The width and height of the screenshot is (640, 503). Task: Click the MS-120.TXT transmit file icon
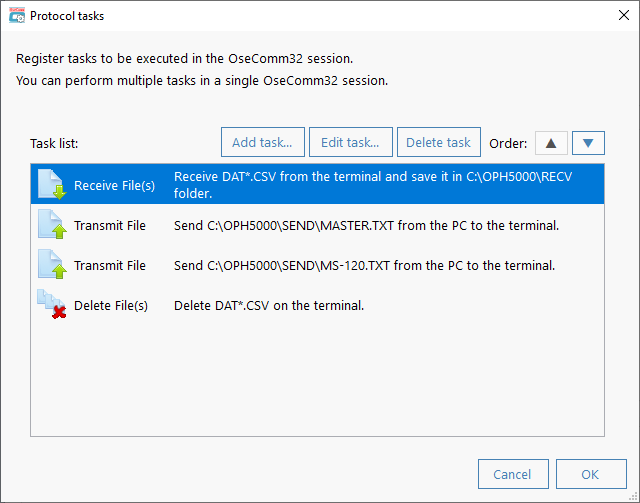pos(52,265)
